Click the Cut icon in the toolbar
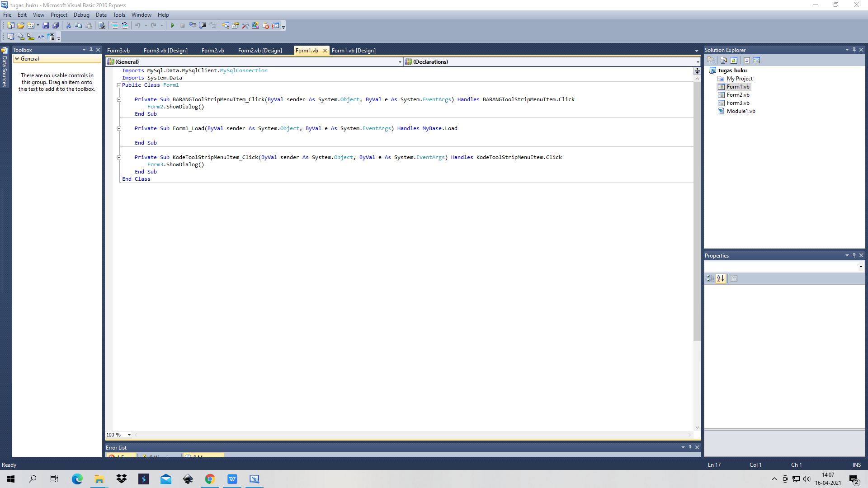The width and height of the screenshot is (868, 488). click(68, 25)
